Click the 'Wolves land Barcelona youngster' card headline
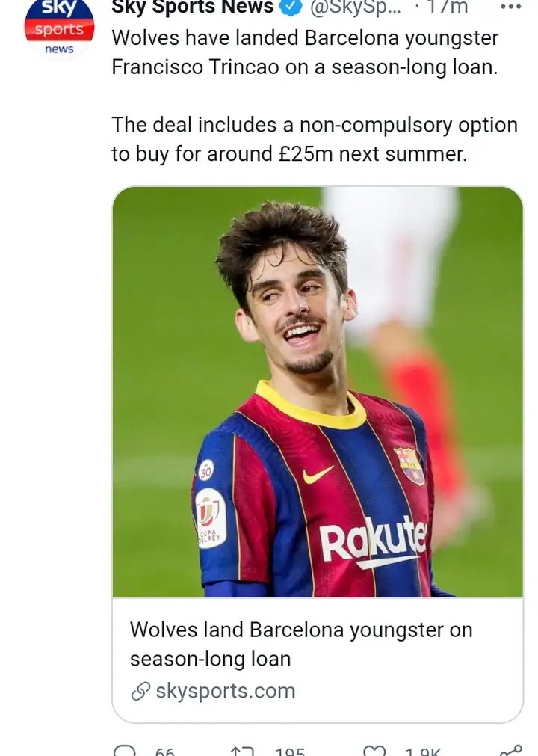Viewport: 538px width, 756px height. pos(302,644)
